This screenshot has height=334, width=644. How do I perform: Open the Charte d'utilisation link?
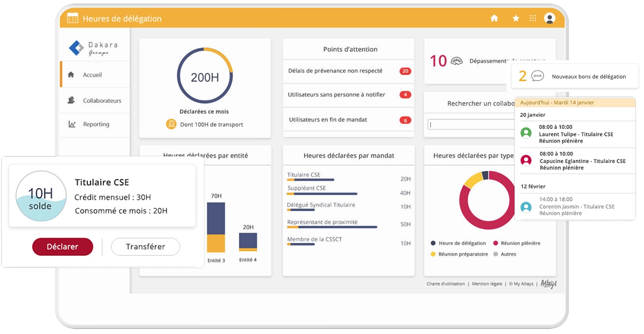coord(445,284)
